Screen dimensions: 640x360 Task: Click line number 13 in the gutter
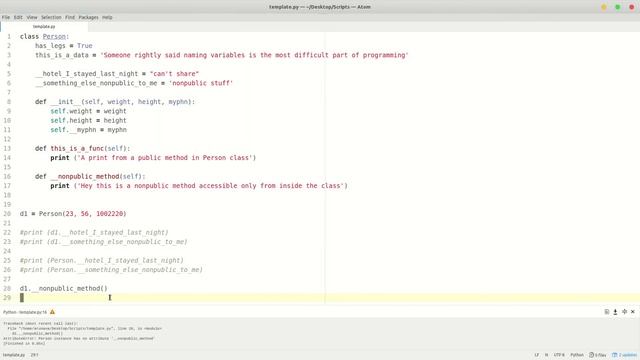coord(7,148)
